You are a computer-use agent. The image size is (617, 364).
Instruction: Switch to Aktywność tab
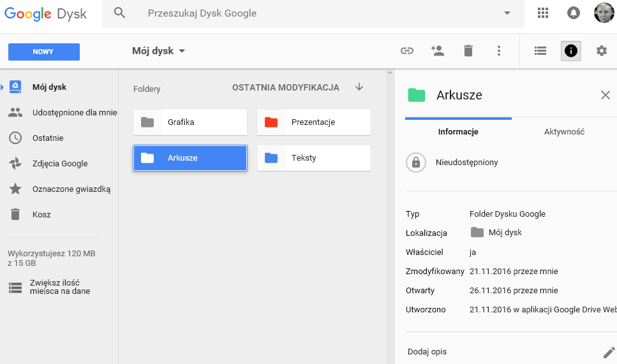coord(564,132)
